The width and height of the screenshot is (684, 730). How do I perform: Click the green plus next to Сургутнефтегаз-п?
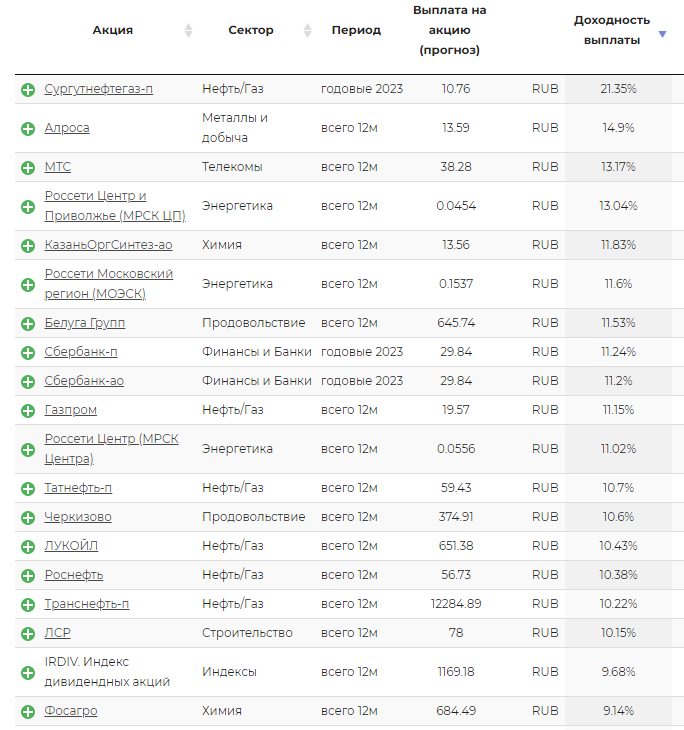[28, 89]
